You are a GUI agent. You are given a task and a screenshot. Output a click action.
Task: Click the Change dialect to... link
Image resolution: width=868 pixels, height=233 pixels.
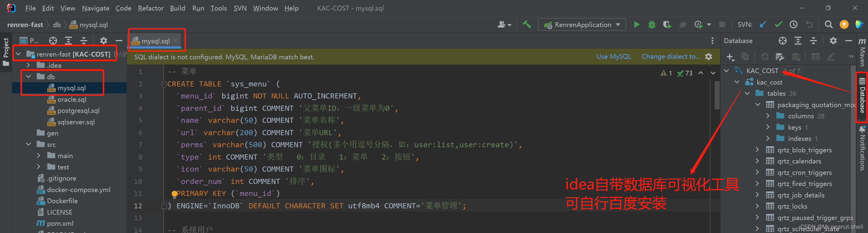pyautogui.click(x=671, y=57)
